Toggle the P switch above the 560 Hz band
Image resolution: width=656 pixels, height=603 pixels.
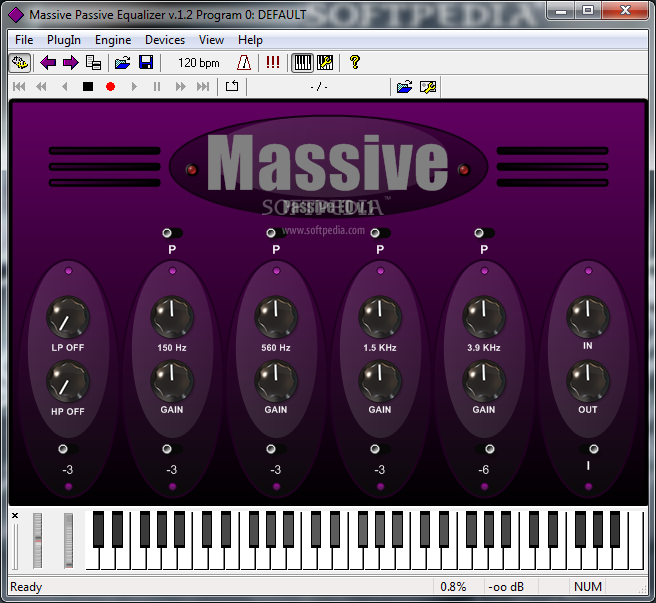276,233
